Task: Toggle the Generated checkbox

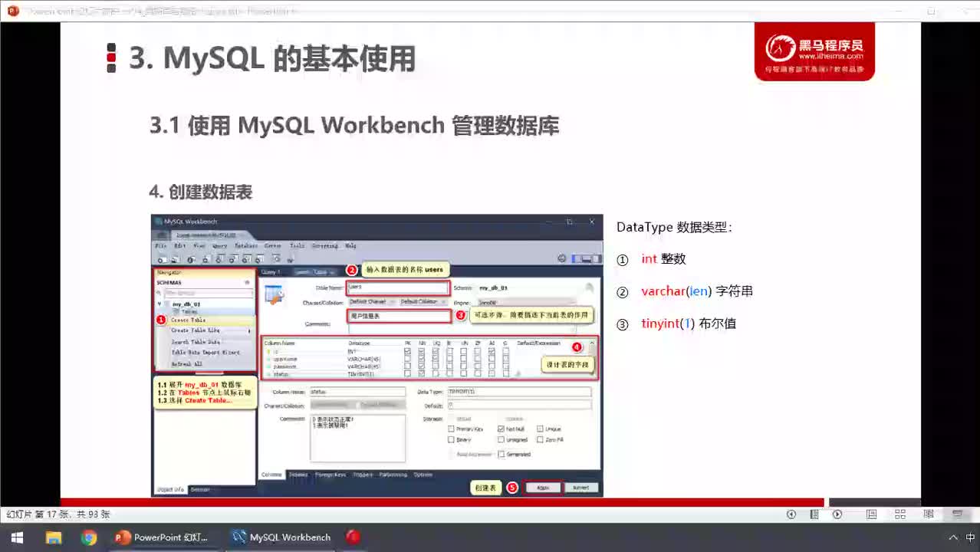Action: (501, 454)
